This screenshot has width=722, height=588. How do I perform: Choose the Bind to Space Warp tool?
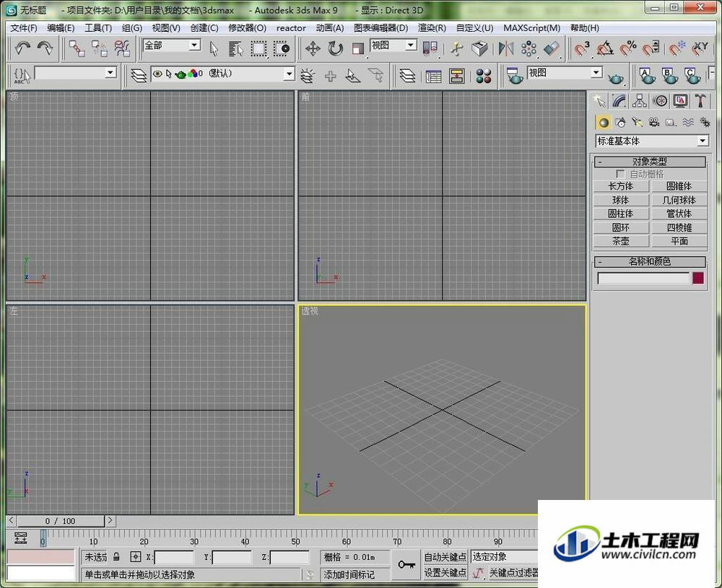(x=123, y=48)
